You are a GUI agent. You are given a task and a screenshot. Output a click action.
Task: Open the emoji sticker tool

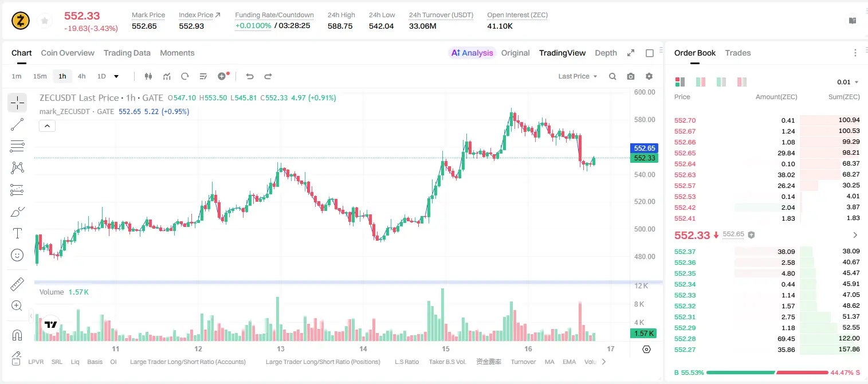pyautogui.click(x=17, y=255)
